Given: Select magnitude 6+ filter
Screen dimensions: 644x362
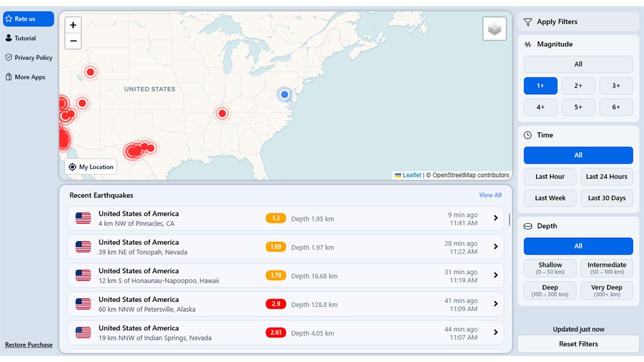Looking at the screenshot, I should pyautogui.click(x=616, y=107).
